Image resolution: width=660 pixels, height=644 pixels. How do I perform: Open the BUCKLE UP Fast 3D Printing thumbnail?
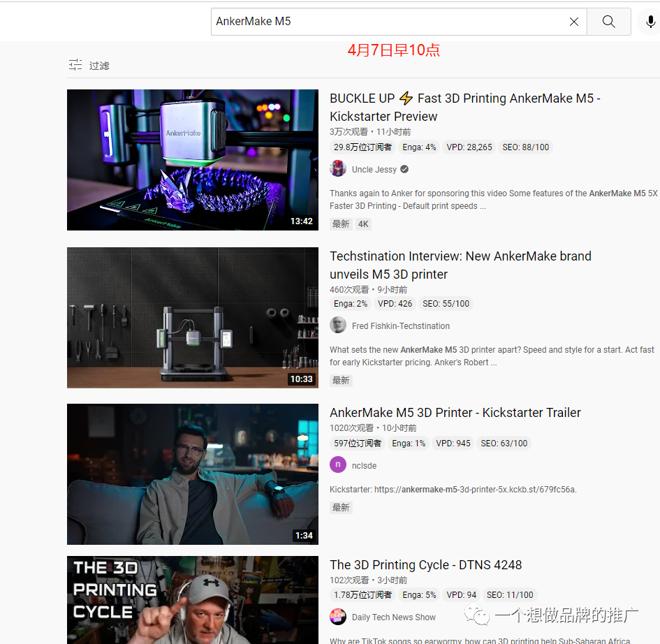click(192, 159)
